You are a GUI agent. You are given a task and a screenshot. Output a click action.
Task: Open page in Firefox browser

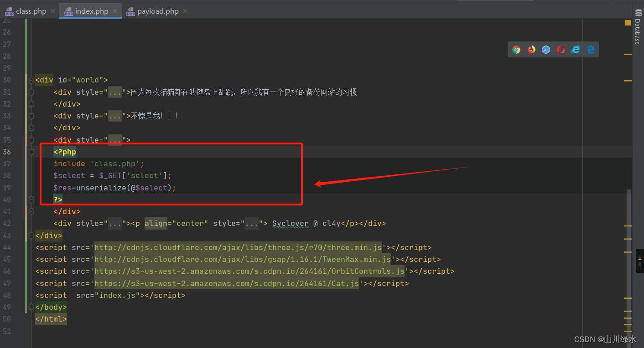pos(531,50)
